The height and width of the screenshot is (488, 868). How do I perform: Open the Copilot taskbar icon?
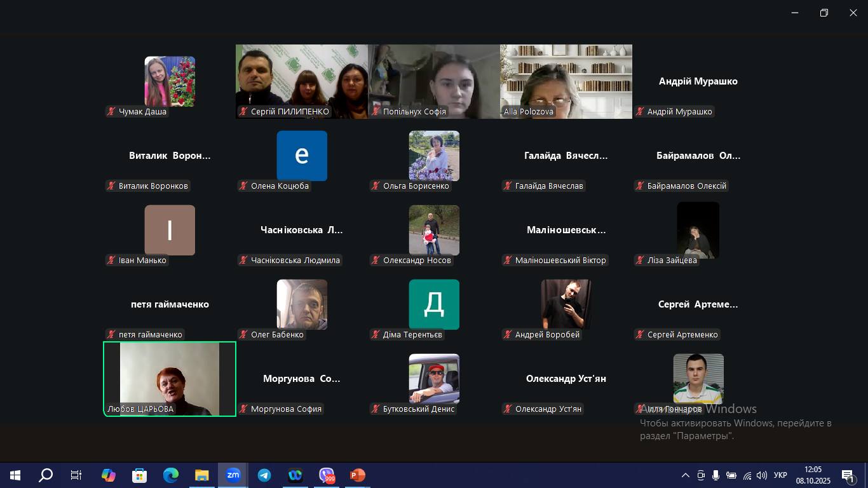click(x=109, y=475)
